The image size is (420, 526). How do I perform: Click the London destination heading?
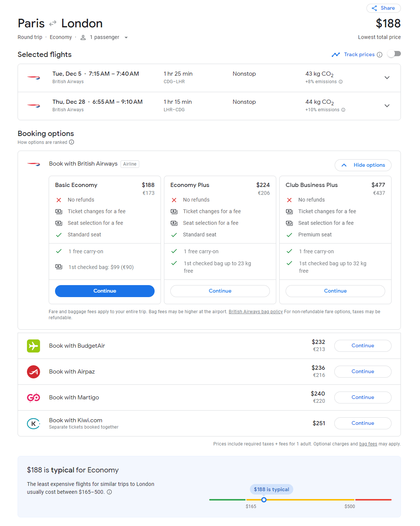coord(82,23)
